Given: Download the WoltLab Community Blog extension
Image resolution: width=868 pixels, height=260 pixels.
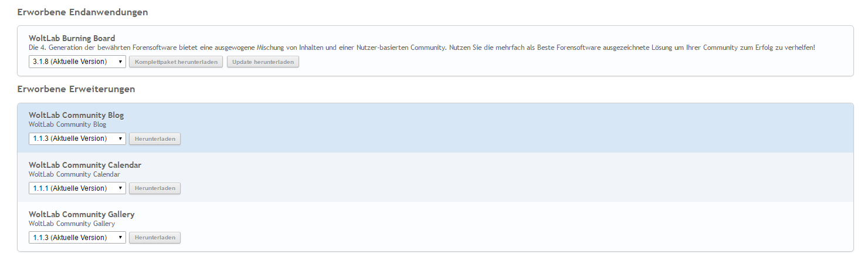Looking at the screenshot, I should pyautogui.click(x=155, y=139).
